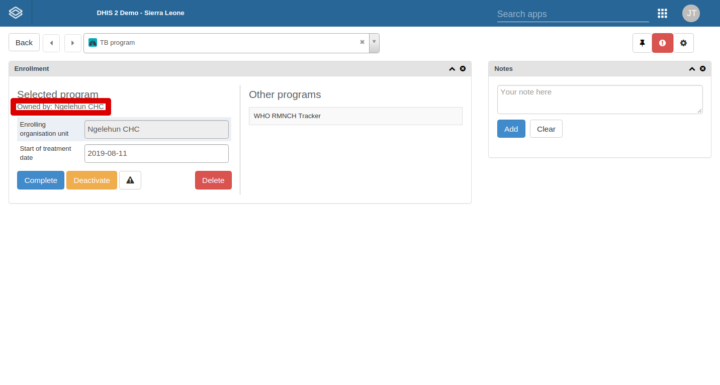The image size is (720, 385).
Task: Collapse the Notes widget
Action: [692, 69]
